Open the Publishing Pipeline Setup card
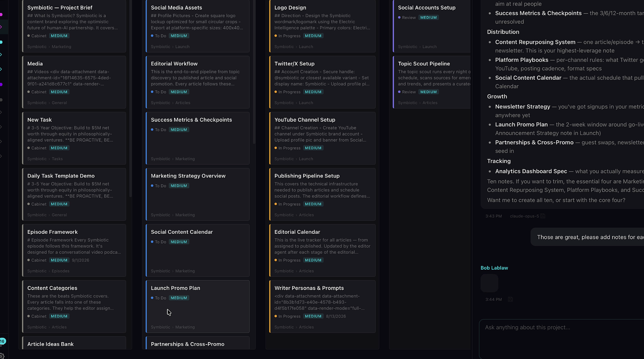 [322, 194]
